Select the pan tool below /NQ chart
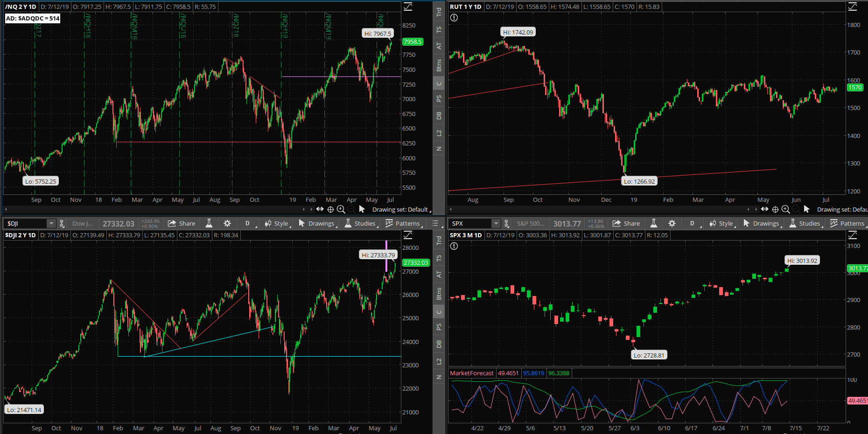The width and height of the screenshot is (868, 434). [320, 209]
